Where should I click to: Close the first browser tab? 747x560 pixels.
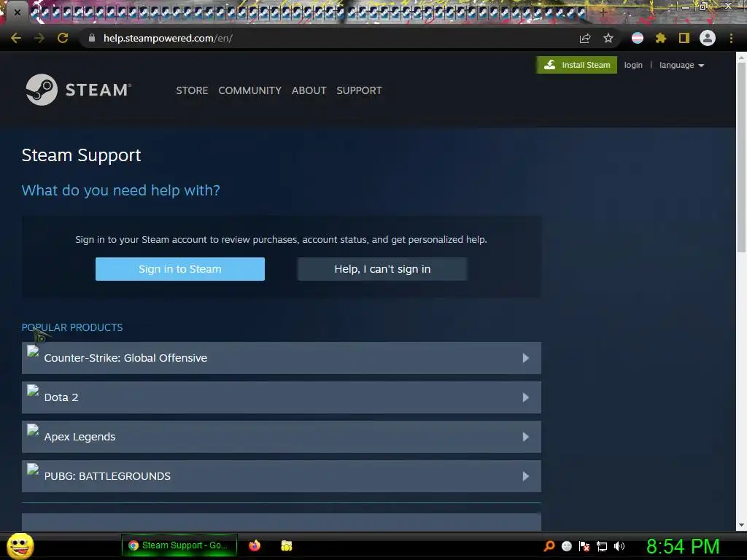click(18, 12)
